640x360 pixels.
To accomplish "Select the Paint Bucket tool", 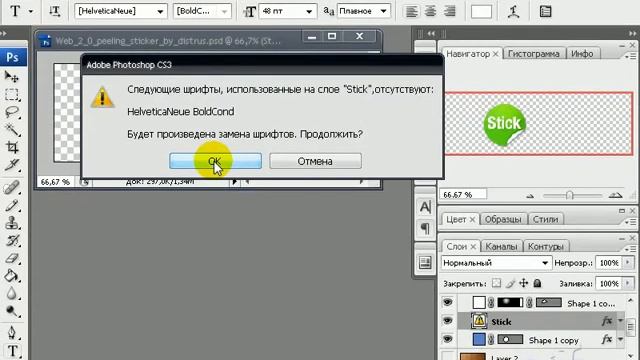I will point(12,276).
